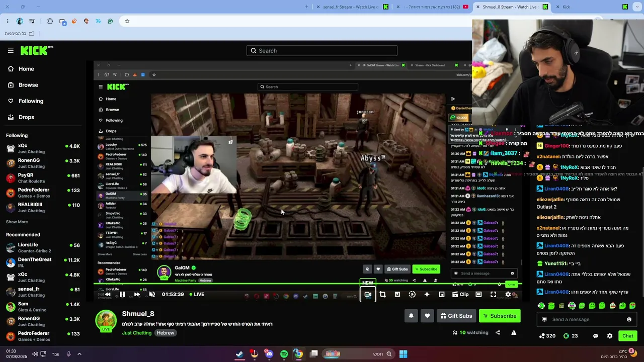
Task: Open Spotify from the taskbar
Action: [x=284, y=354]
